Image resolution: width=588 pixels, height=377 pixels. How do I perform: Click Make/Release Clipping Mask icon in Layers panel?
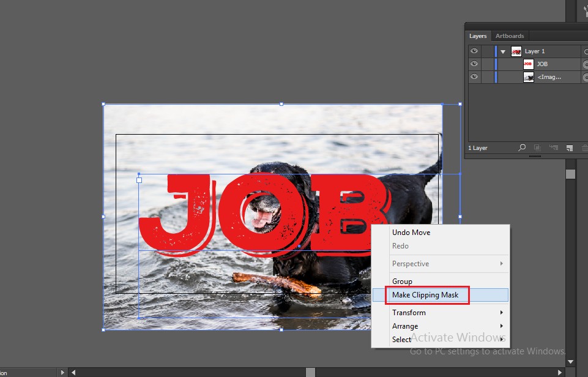537,147
